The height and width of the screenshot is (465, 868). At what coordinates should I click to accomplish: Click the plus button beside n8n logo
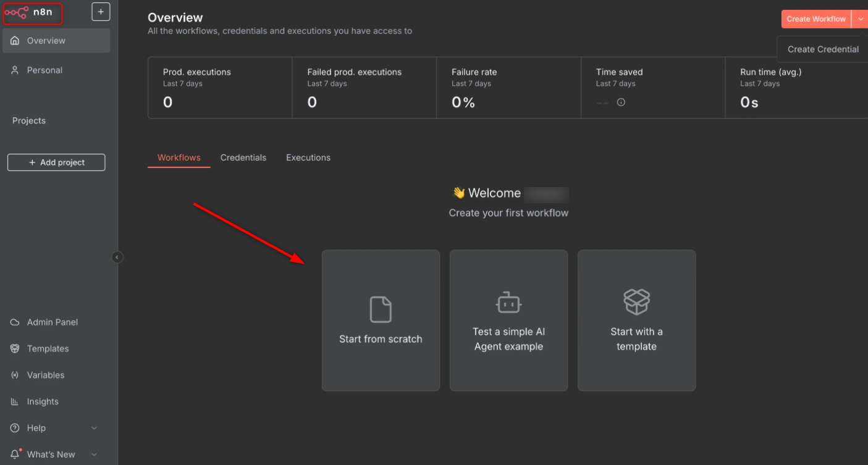click(x=101, y=12)
